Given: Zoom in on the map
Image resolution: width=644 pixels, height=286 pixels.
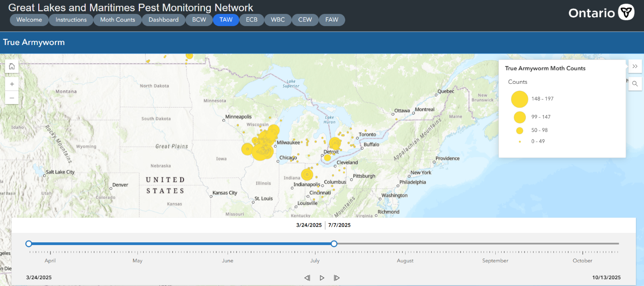Looking at the screenshot, I should tap(12, 84).
